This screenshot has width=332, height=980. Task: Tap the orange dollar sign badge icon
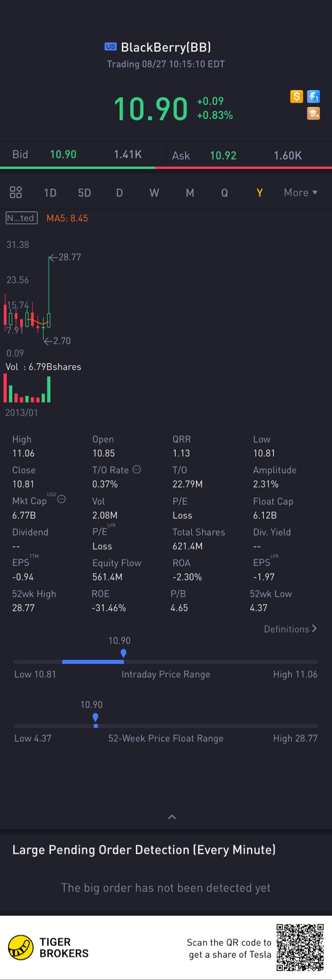coord(297,96)
